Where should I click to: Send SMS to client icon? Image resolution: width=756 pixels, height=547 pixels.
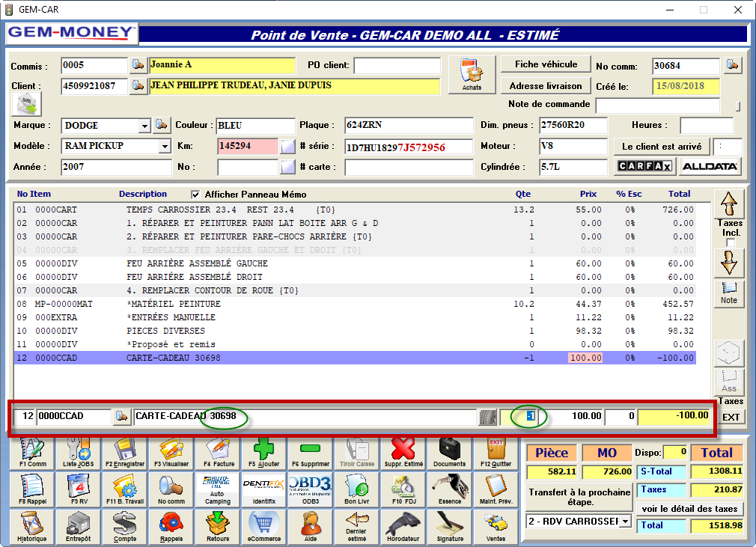pyautogui.click(x=27, y=103)
